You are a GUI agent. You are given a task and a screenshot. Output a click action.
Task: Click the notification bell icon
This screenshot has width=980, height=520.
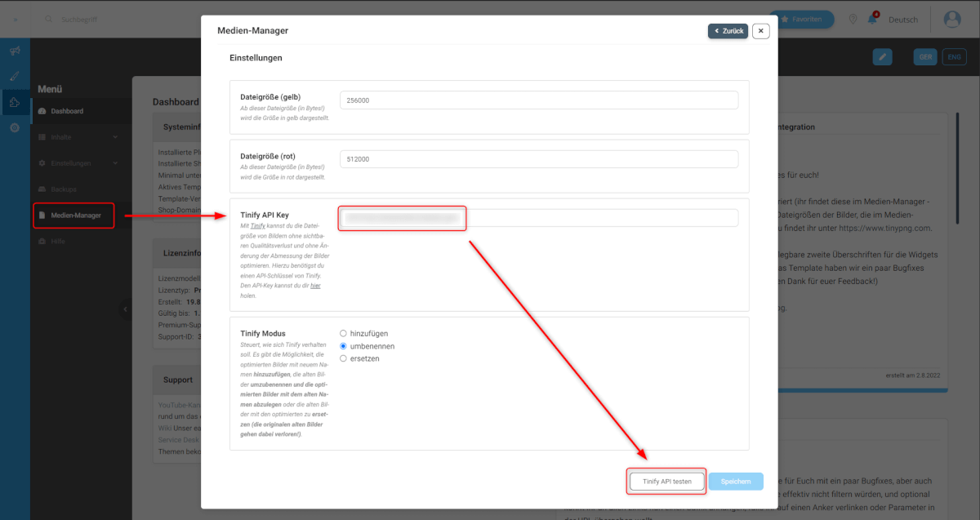click(x=872, y=20)
